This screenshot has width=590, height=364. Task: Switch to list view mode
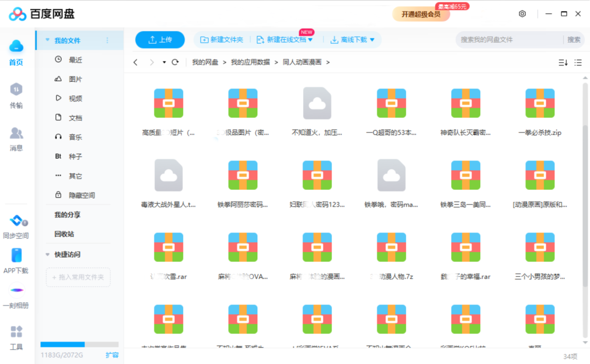pyautogui.click(x=578, y=63)
